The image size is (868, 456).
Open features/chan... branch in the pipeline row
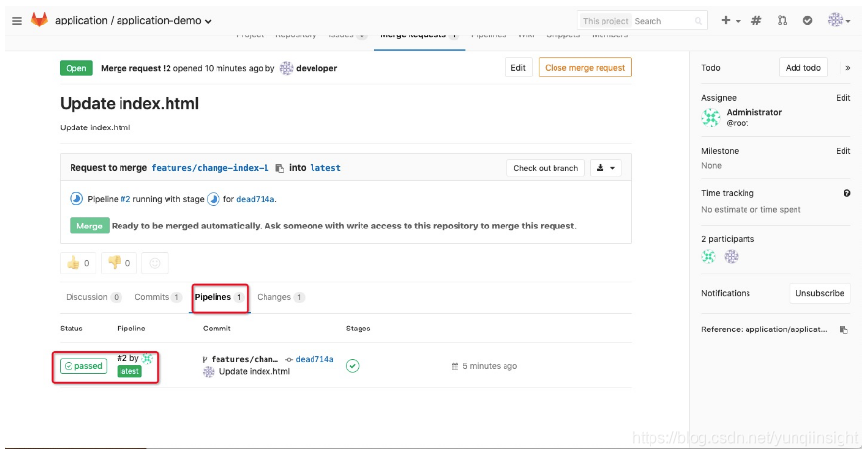click(244, 359)
